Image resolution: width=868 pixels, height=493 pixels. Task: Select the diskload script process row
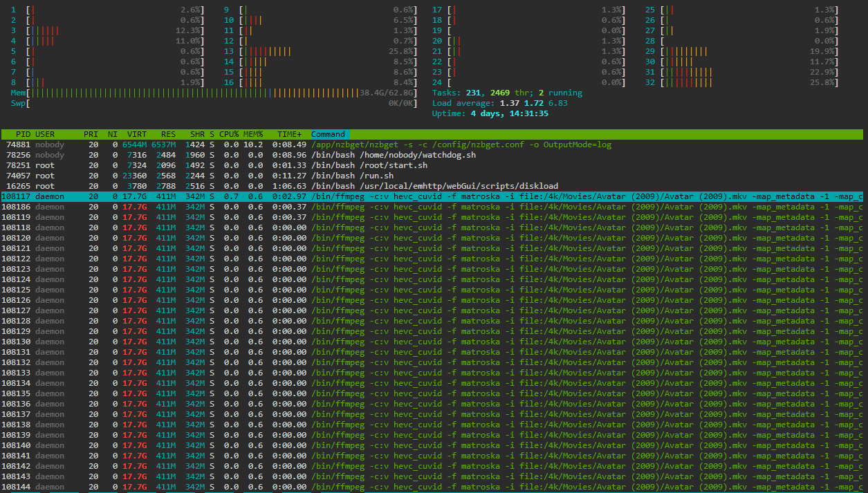415,186
